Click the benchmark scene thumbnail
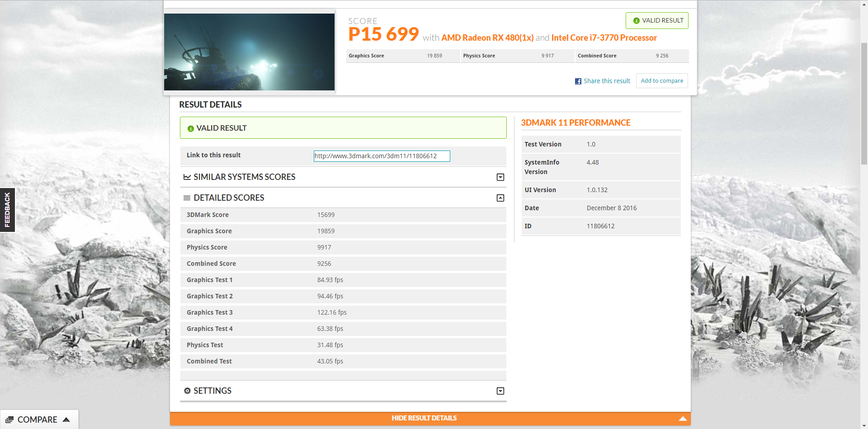The width and height of the screenshot is (868, 429). pos(250,52)
